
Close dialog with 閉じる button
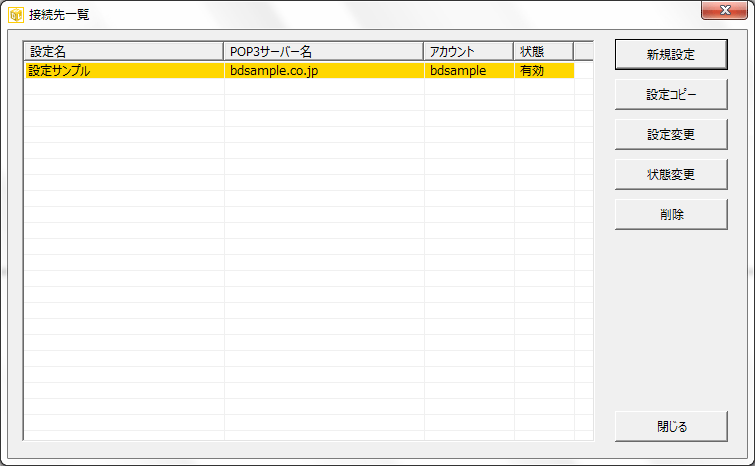671,426
